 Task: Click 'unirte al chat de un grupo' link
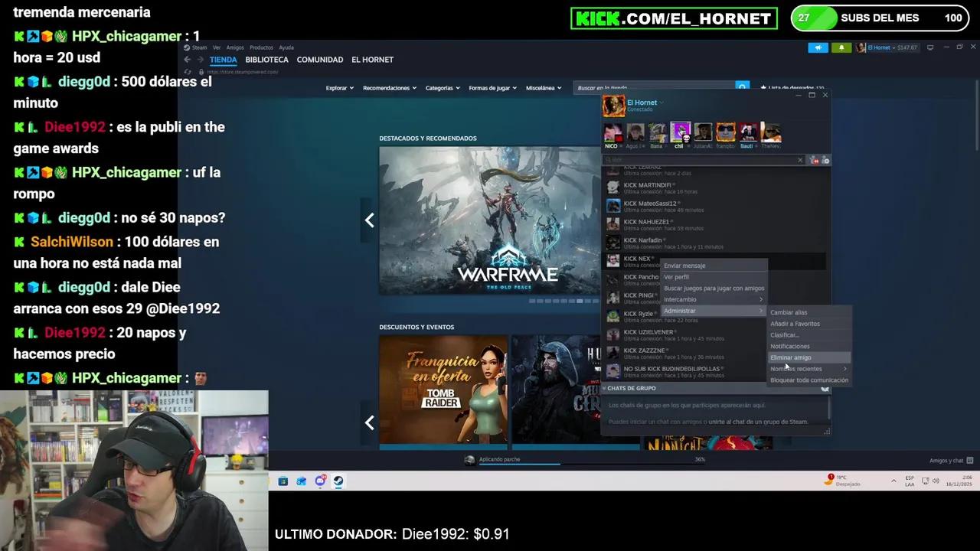[x=758, y=422]
